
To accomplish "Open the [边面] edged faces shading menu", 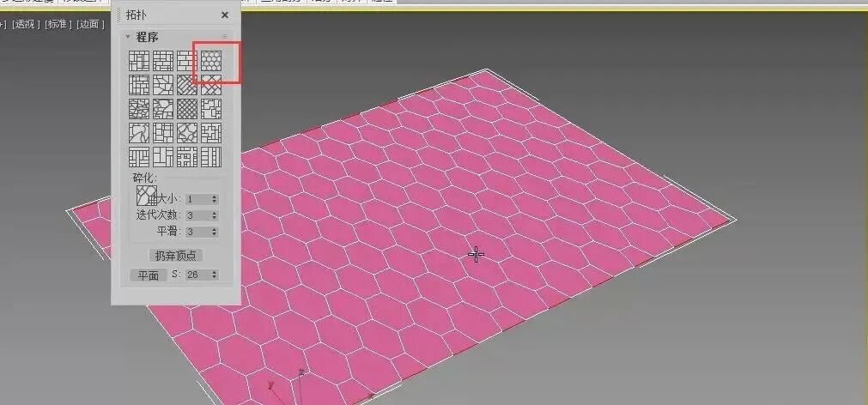I will tap(90, 24).
